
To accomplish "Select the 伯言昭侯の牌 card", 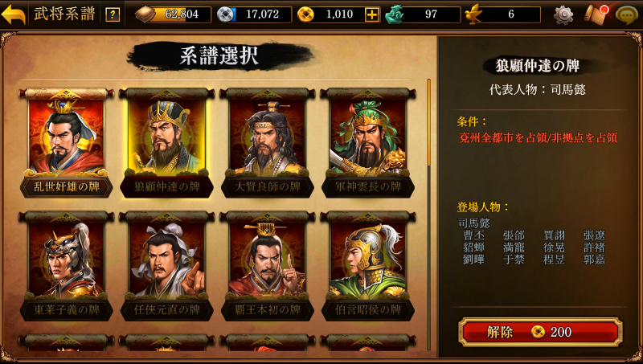I will click(x=368, y=266).
